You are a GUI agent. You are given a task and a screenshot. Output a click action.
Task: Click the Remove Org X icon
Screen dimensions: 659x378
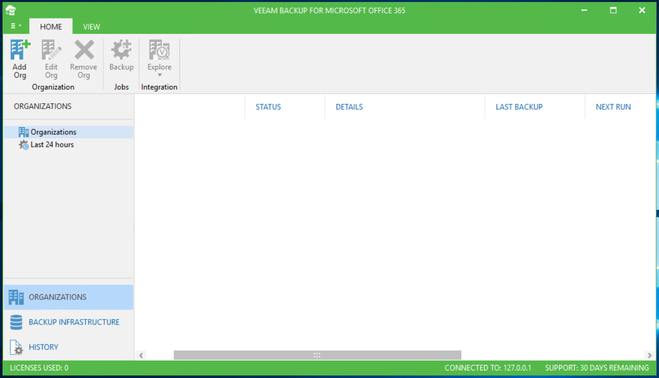84,50
